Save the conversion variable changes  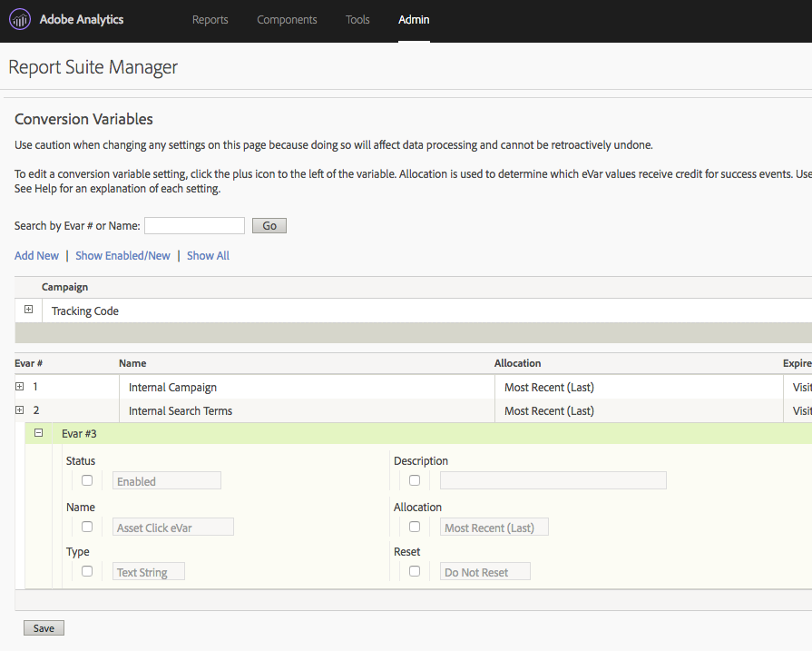coord(43,627)
